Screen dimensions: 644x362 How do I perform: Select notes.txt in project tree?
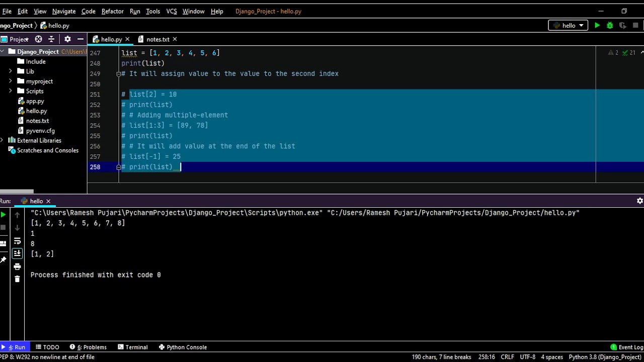[37, 121]
